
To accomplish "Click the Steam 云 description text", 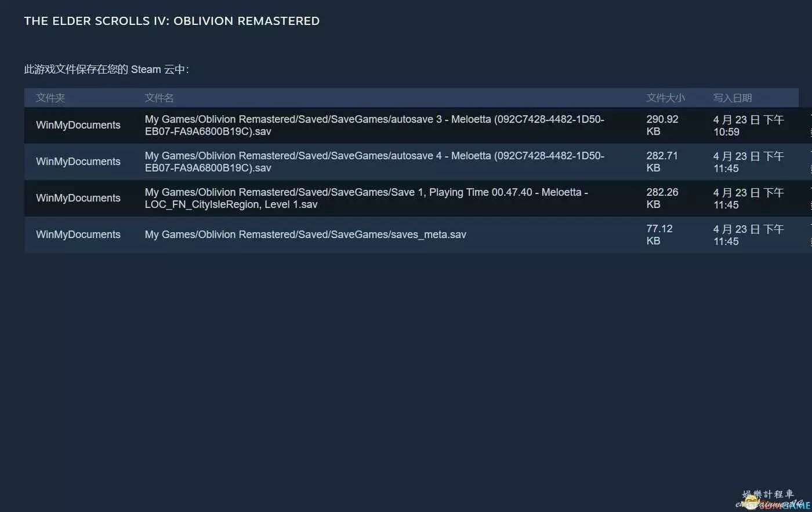I will click(x=106, y=70).
